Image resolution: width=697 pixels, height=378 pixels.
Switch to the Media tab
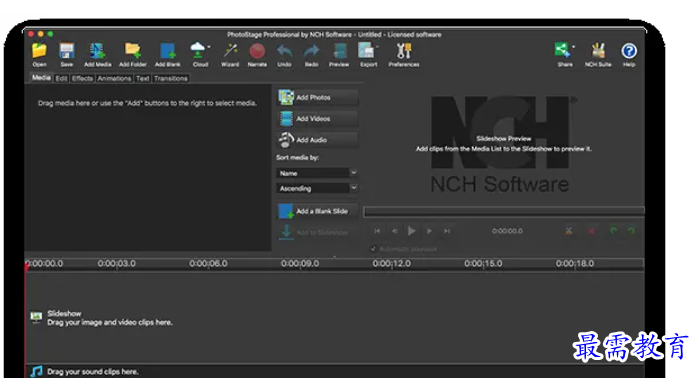pos(41,78)
